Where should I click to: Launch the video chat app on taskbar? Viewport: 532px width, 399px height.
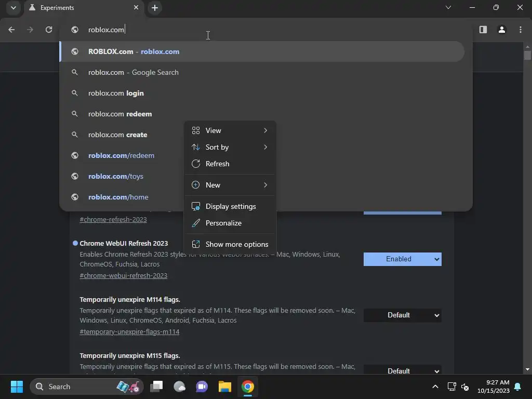pyautogui.click(x=202, y=387)
